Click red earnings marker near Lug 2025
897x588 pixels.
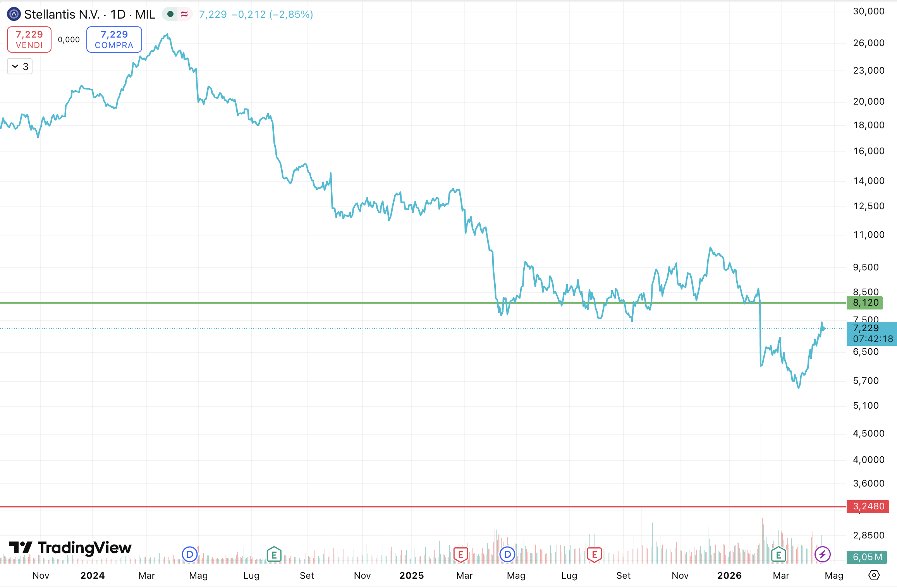point(594,554)
